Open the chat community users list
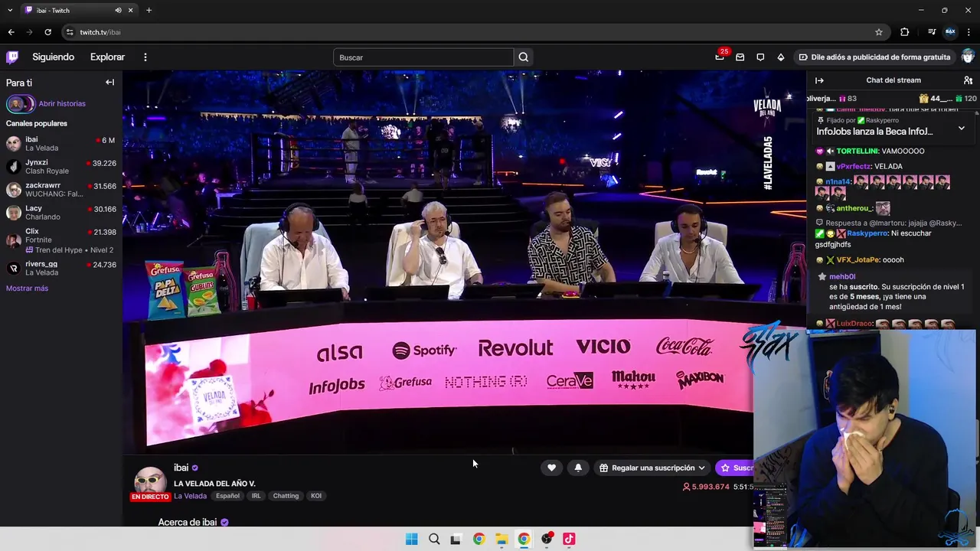Viewport: 980px width, 551px height. click(968, 80)
